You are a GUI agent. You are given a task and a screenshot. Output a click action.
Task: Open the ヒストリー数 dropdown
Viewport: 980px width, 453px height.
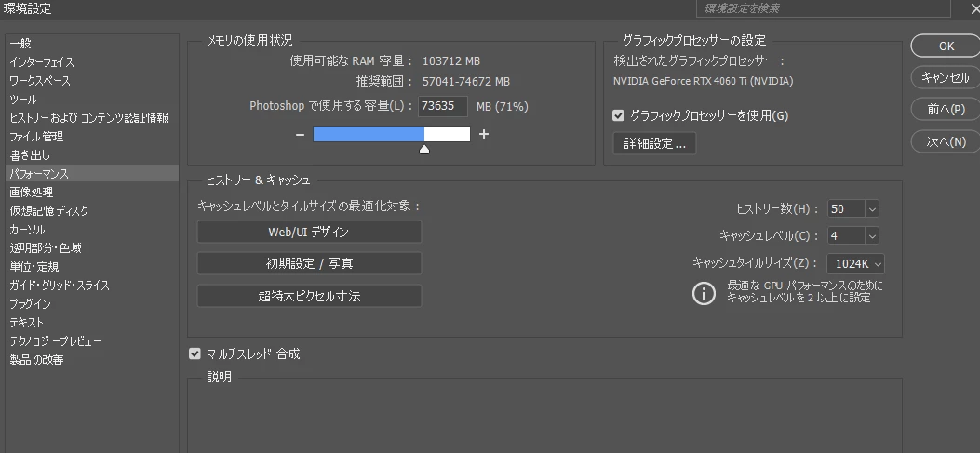[x=872, y=209]
